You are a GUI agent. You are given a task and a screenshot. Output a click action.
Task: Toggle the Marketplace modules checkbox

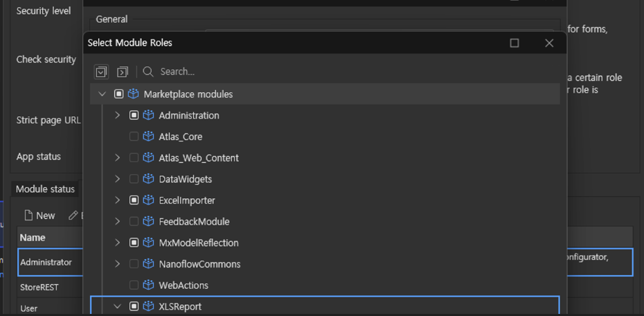pos(118,94)
